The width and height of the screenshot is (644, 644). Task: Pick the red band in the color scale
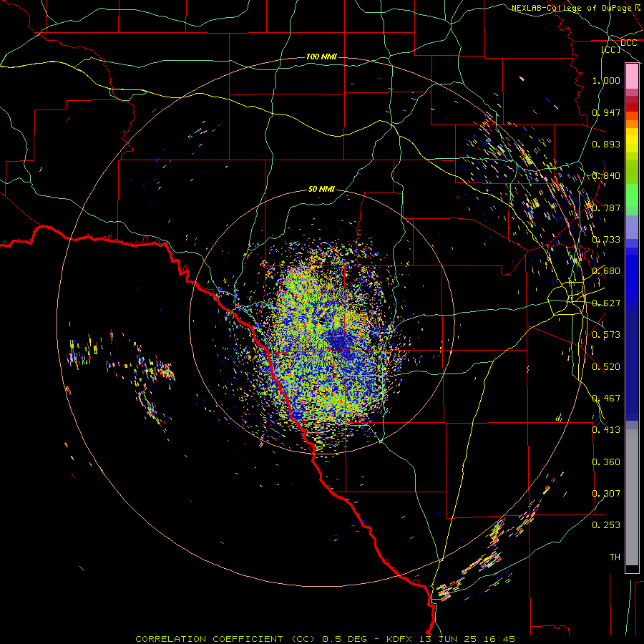coord(632,107)
